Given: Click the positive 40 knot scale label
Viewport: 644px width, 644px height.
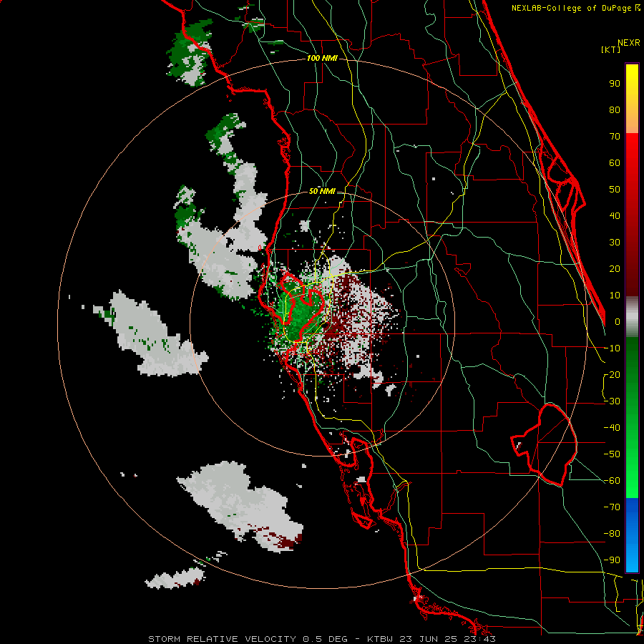Looking at the screenshot, I should pyautogui.click(x=615, y=215).
